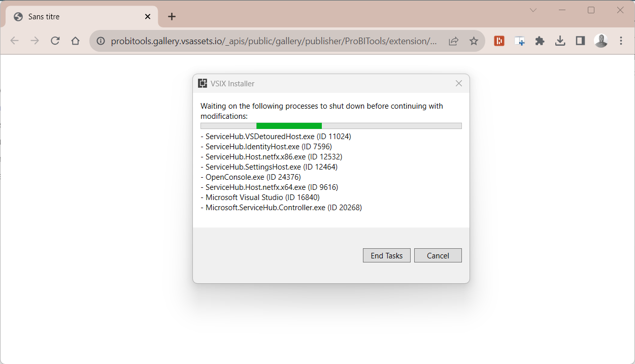Screen dimensions: 635x364
Task: Click the End Tasks button
Action: pyautogui.click(x=386, y=255)
